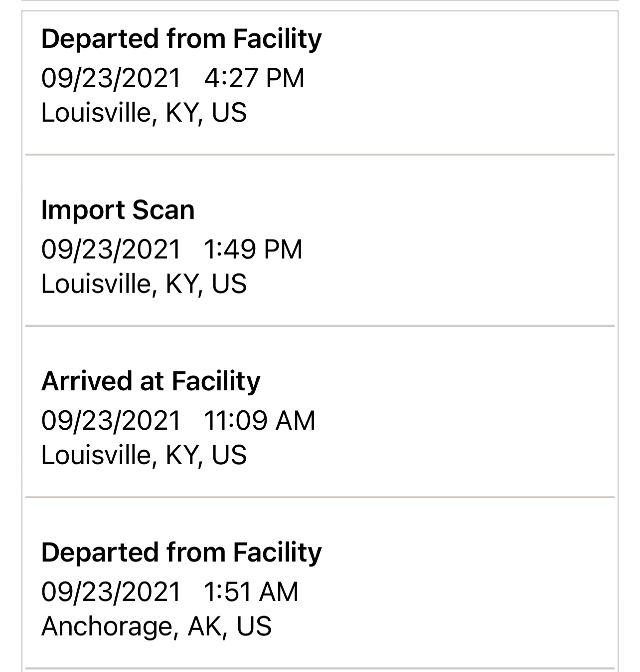Click the 09/23/2021 4:27 PM timestamp
This screenshot has width=640, height=672.
(172, 78)
